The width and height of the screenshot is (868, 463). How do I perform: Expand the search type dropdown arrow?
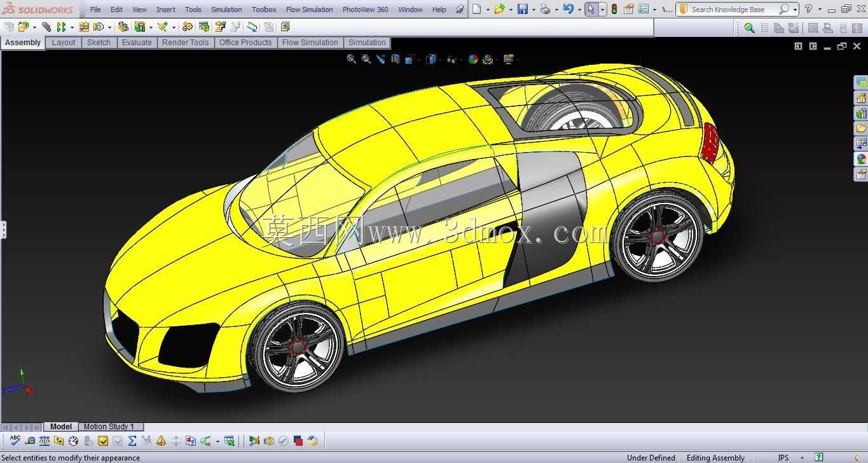pos(795,10)
